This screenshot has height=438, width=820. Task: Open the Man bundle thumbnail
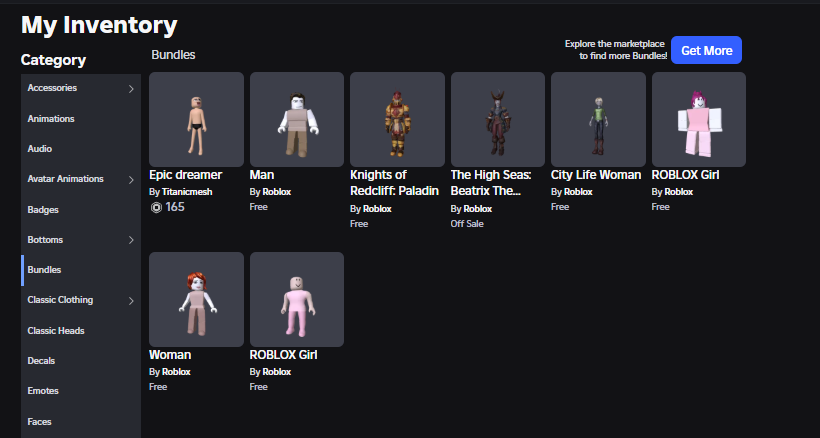[297, 119]
